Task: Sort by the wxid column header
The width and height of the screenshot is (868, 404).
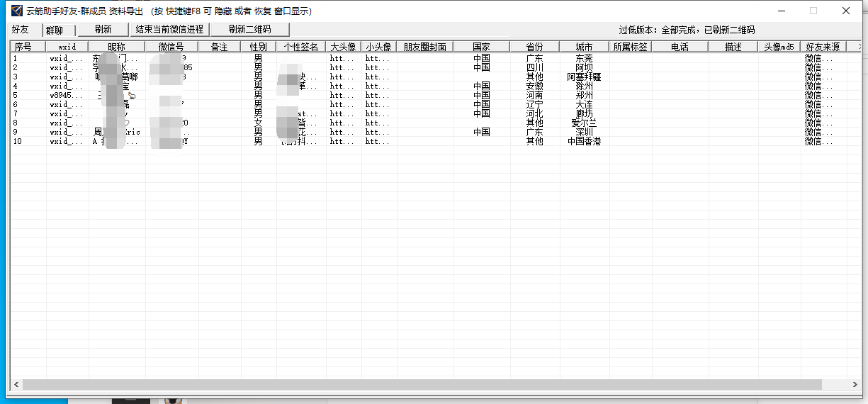Action: coord(67,47)
